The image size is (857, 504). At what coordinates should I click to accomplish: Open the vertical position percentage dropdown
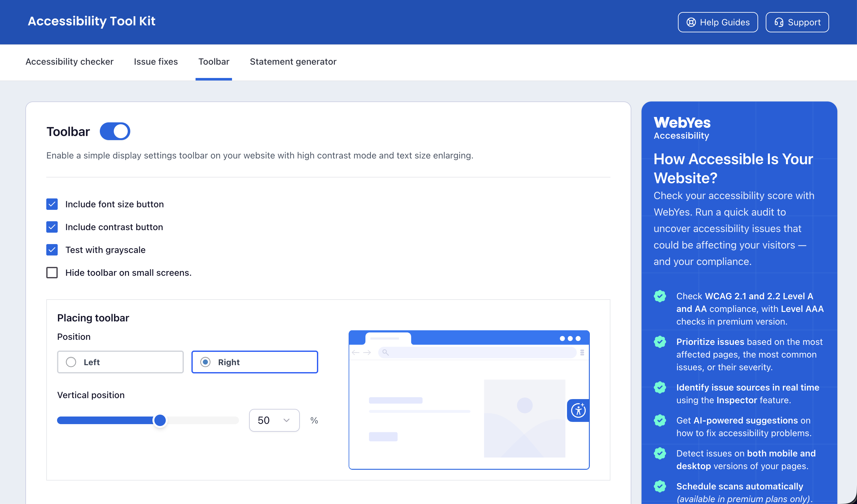[274, 420]
